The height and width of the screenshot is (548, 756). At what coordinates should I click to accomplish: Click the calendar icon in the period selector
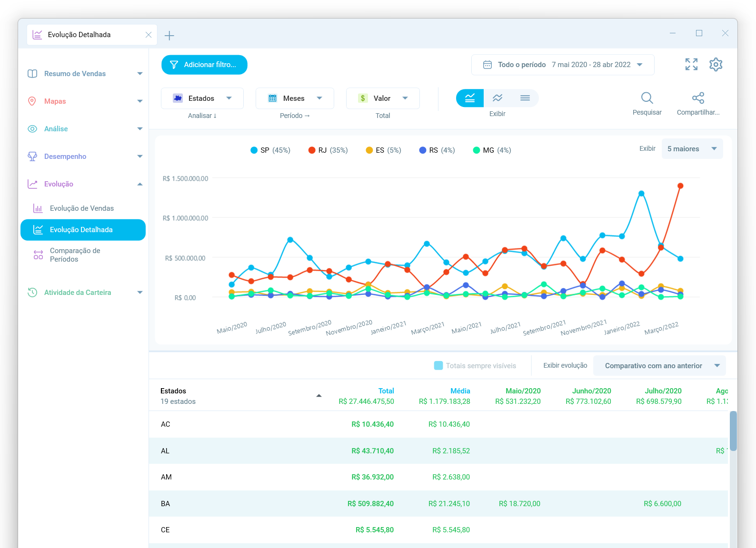pyautogui.click(x=487, y=65)
